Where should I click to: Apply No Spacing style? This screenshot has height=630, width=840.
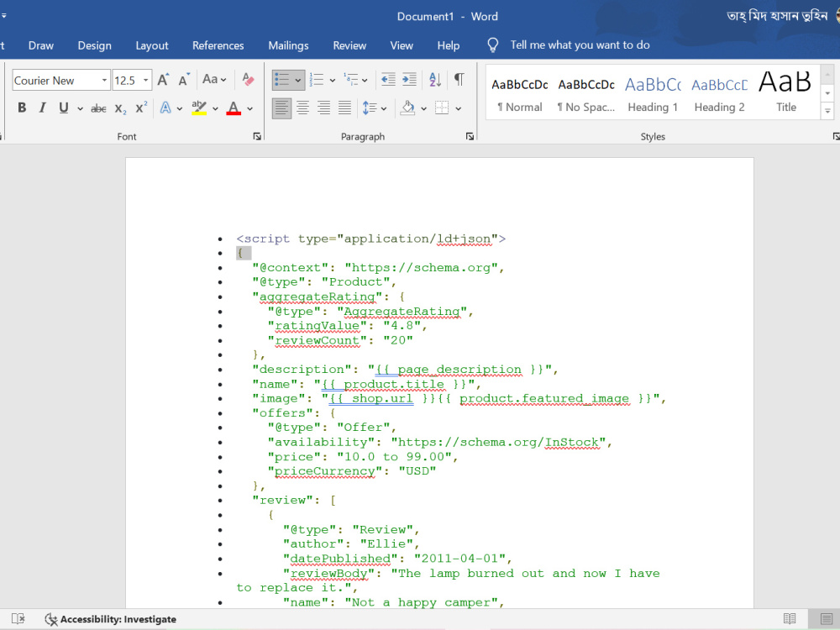[586, 94]
